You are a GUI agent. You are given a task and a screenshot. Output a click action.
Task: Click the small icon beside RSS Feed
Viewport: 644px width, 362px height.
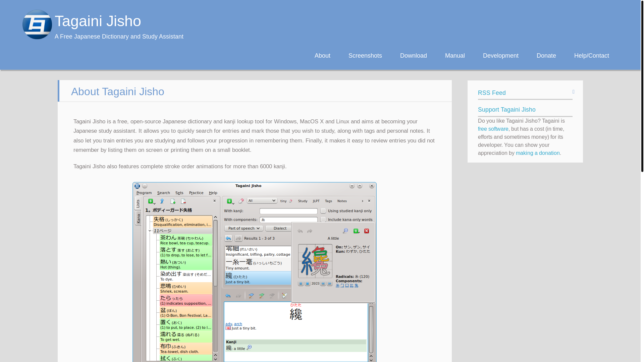click(574, 92)
